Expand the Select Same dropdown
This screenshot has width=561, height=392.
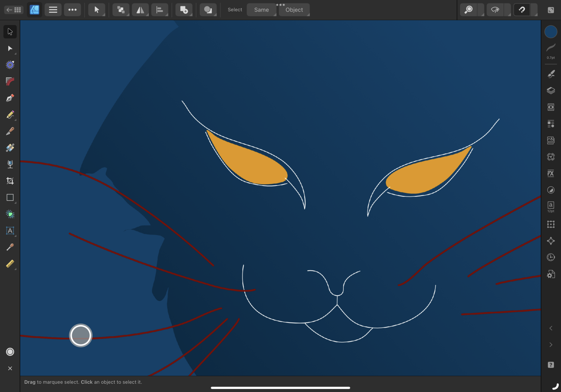[261, 10]
